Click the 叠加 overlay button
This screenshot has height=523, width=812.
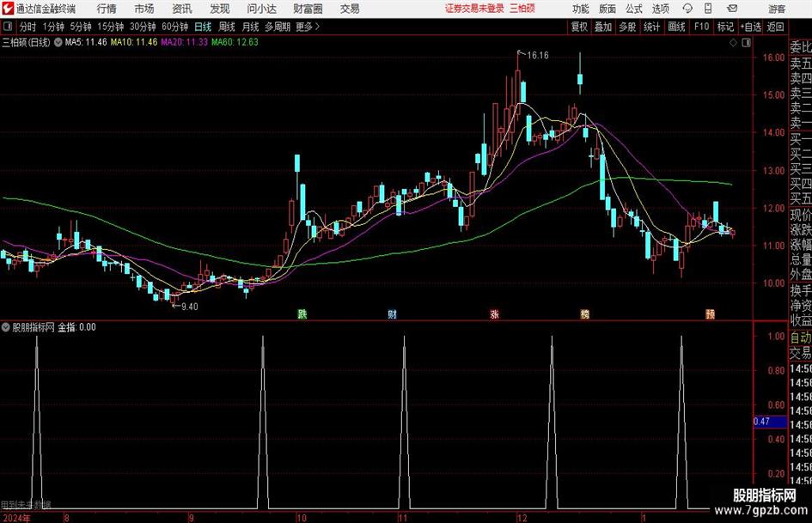coord(603,27)
